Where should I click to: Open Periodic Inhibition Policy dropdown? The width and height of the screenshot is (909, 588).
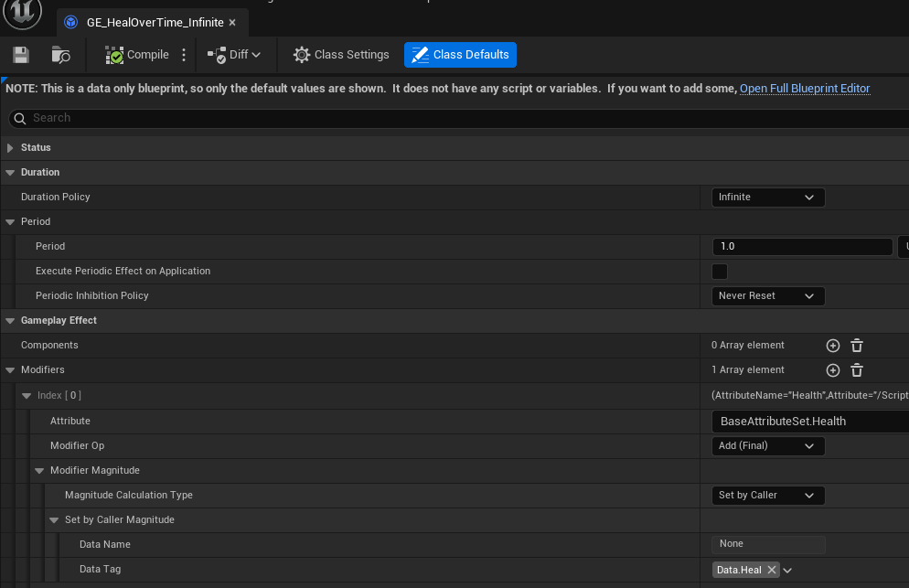767,295
